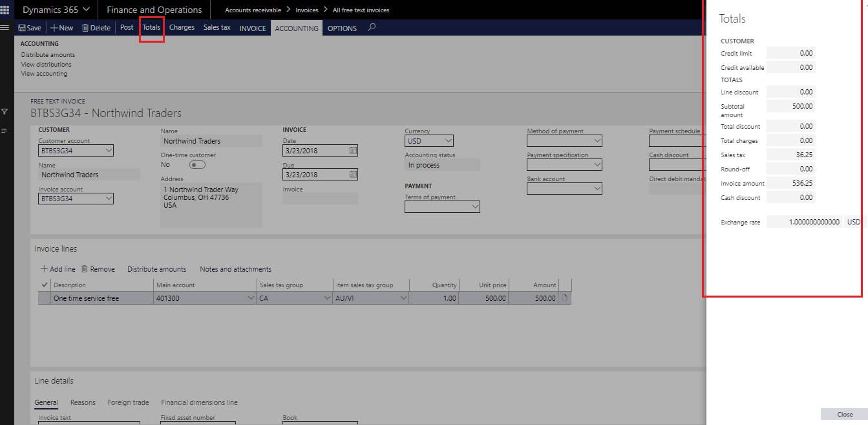868x425 pixels.
Task: Click the Unit price cell 500.00
Action: (484, 298)
